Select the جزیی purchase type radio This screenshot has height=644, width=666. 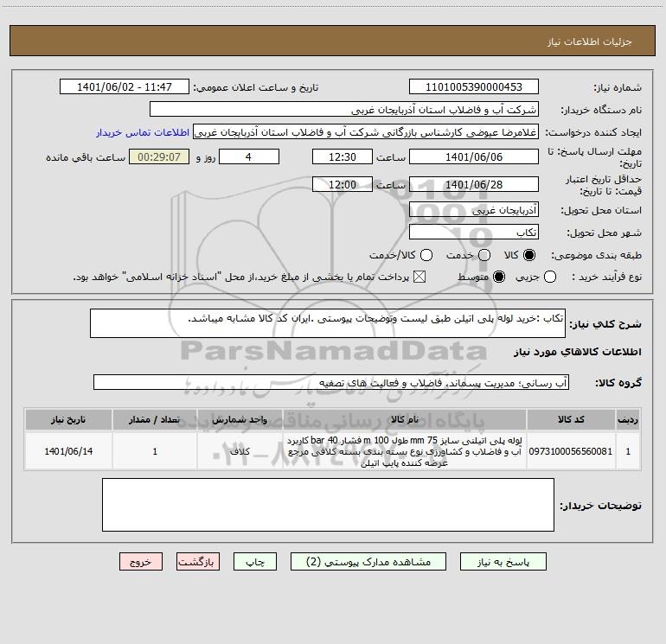coord(550,277)
